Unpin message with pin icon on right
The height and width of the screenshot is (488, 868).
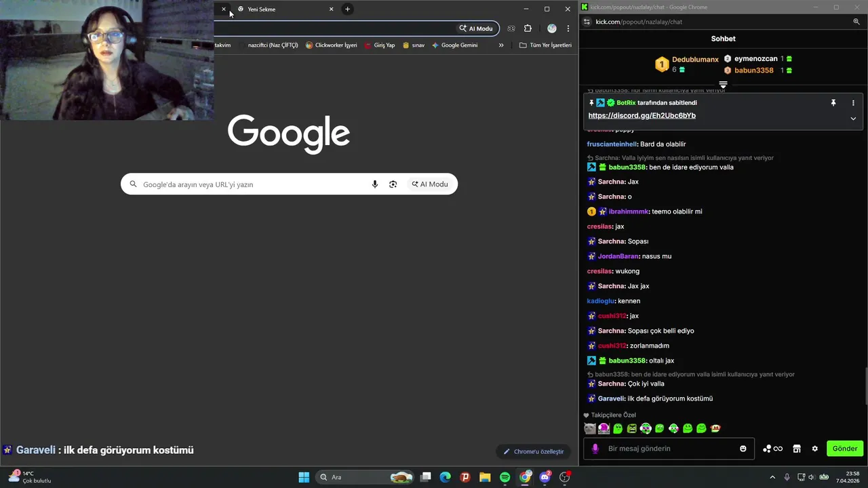tap(833, 103)
